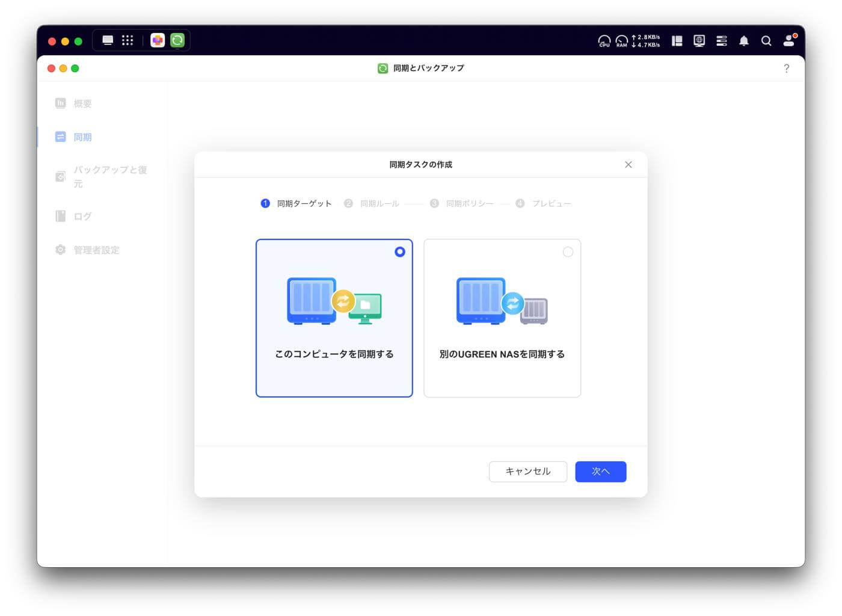Click the NAS-to-NAS sync illustration card
The image size is (842, 616).
tap(502, 318)
